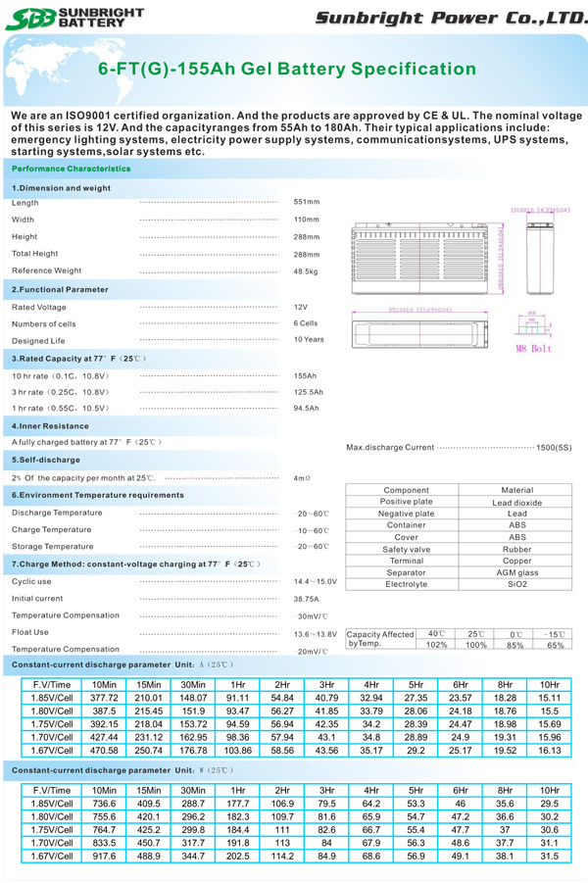Open the top-view battery drawing
588x883 pixels.
point(419,334)
